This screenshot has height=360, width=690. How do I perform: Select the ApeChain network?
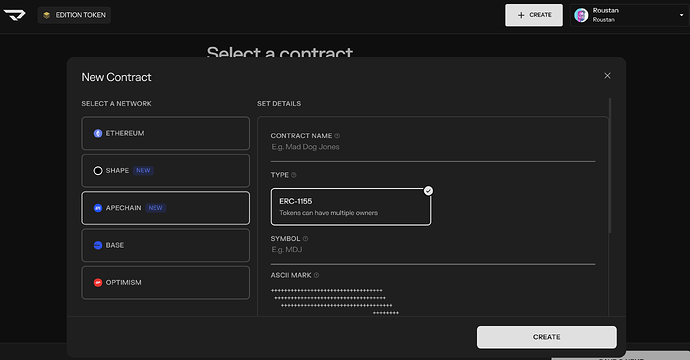tap(165, 208)
